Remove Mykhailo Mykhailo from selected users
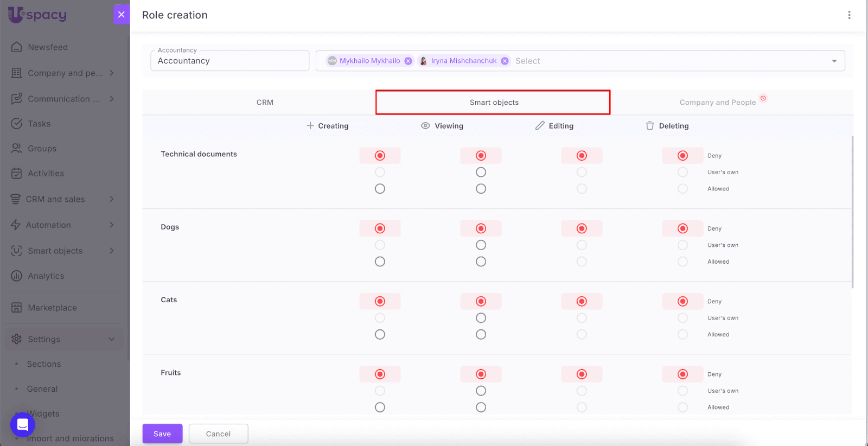868x446 pixels. (409, 61)
